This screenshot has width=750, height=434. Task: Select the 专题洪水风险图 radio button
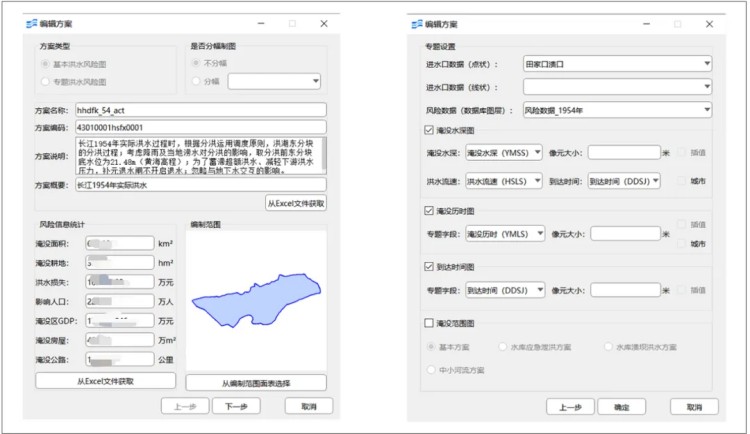(44, 81)
